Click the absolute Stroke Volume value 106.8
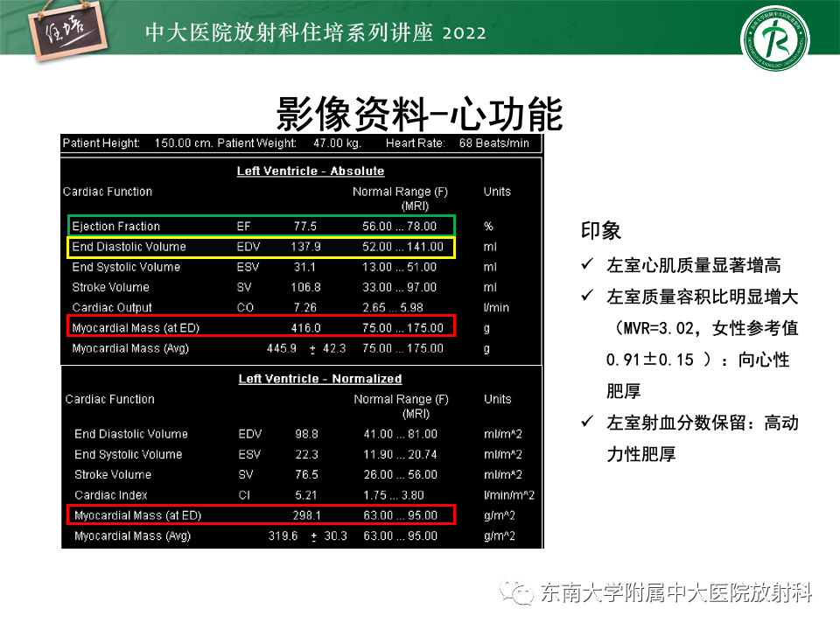Screen dimensions: 840x630 click(305, 287)
